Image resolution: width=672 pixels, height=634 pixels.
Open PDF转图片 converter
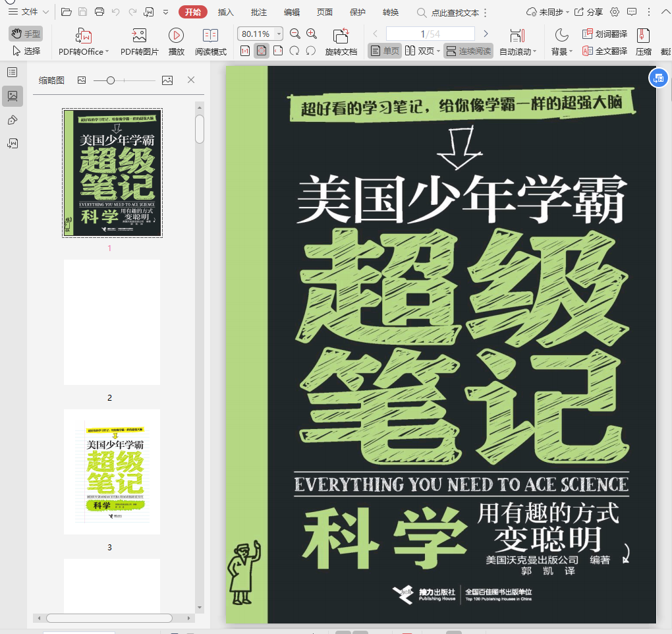(x=139, y=42)
